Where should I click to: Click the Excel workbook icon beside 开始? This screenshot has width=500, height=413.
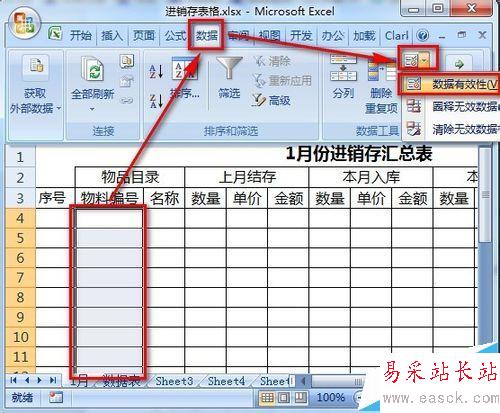[55, 34]
